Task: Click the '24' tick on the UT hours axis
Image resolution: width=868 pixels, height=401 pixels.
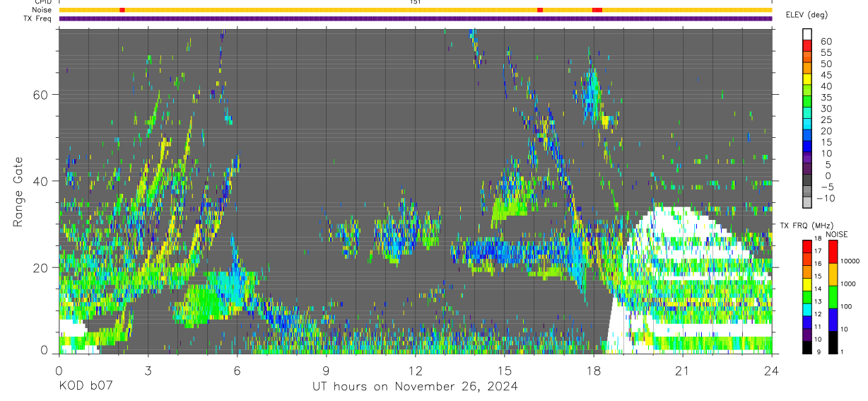Action: [x=772, y=371]
